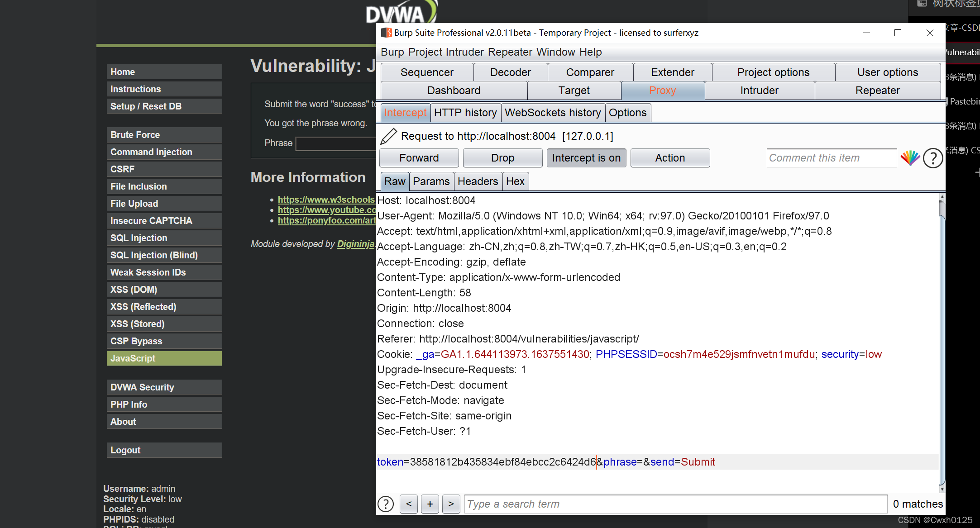This screenshot has height=528, width=980.
Task: Click the Comment this item field
Action: 831,158
